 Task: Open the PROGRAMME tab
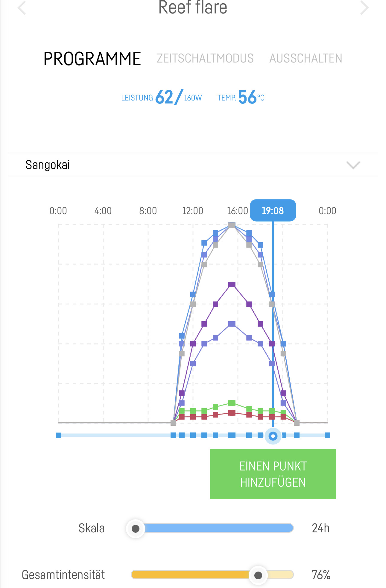point(92,59)
